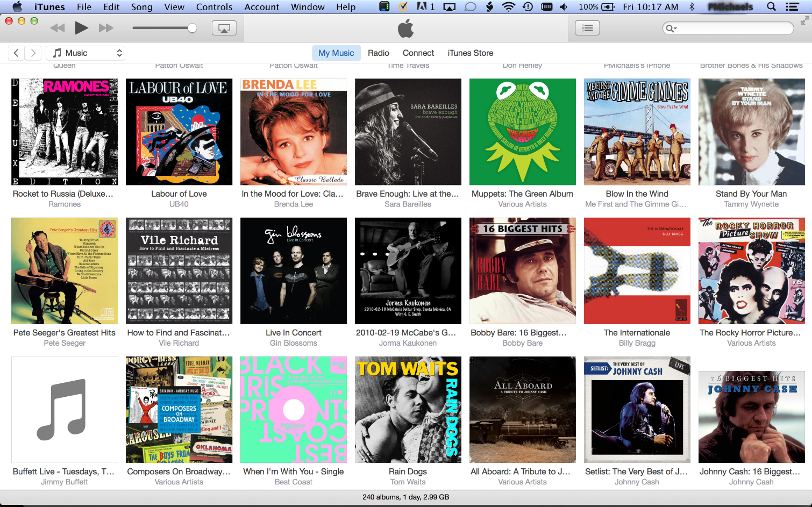The image size is (812, 507).
Task: Open Spotlight search in menu bar
Action: click(771, 7)
